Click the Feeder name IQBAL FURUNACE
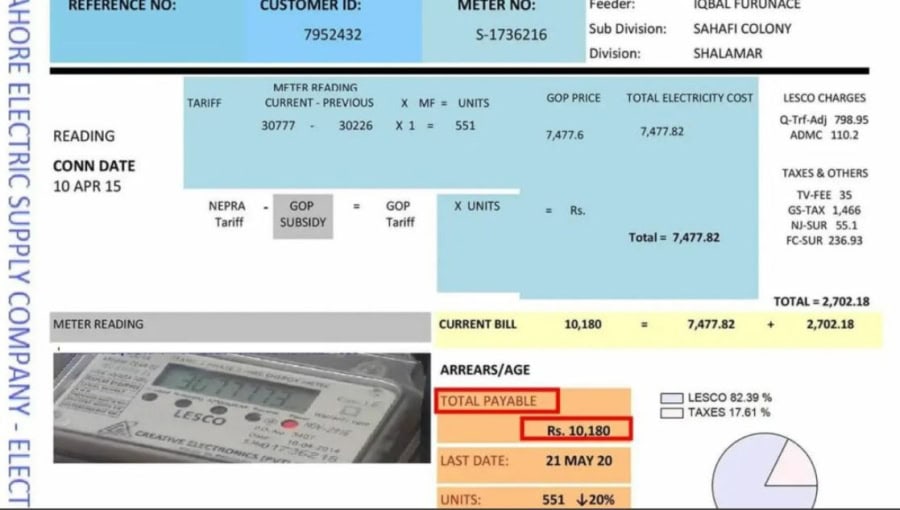 pos(746,5)
